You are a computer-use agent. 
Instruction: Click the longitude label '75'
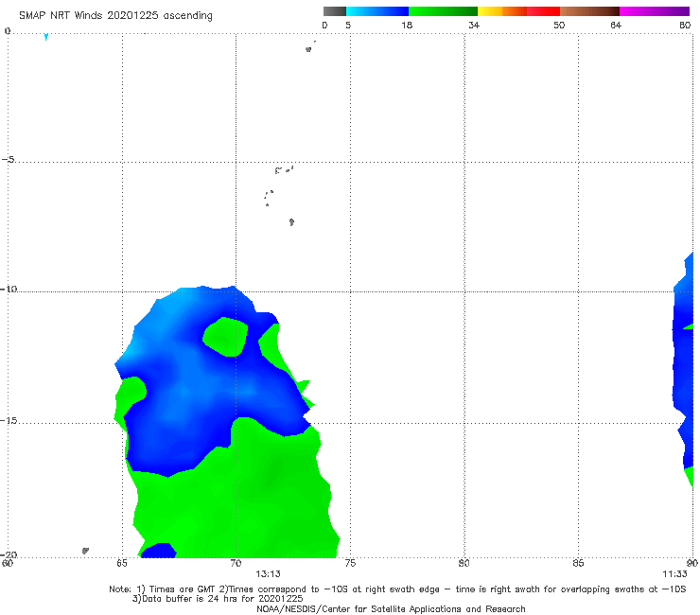350,563
